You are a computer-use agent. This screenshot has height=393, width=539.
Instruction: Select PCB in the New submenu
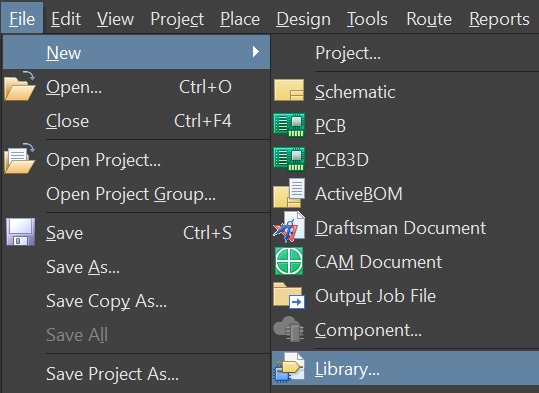pos(405,125)
